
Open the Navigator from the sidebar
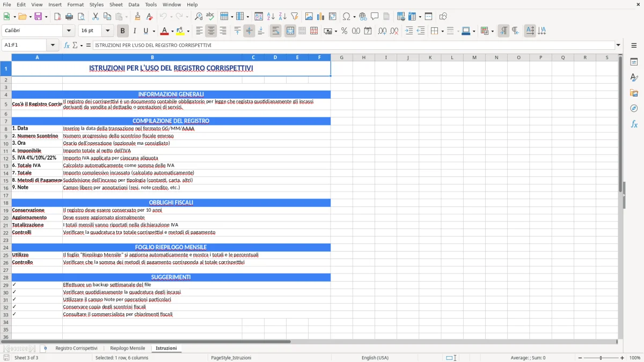point(634,108)
